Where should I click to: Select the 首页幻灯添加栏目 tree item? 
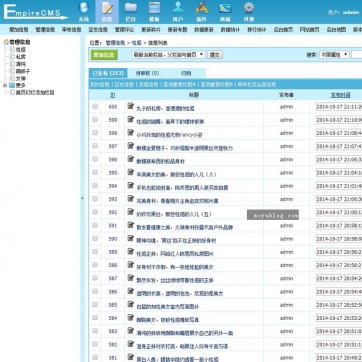[35, 92]
